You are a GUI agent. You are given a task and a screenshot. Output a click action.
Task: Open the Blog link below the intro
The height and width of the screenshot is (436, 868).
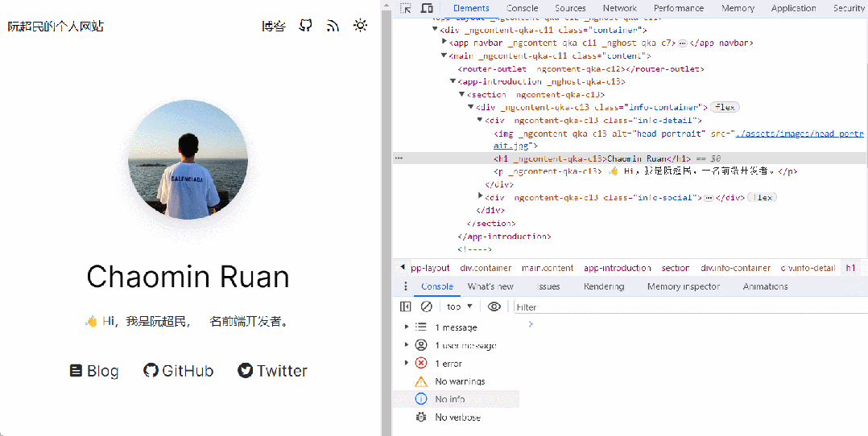(94, 371)
